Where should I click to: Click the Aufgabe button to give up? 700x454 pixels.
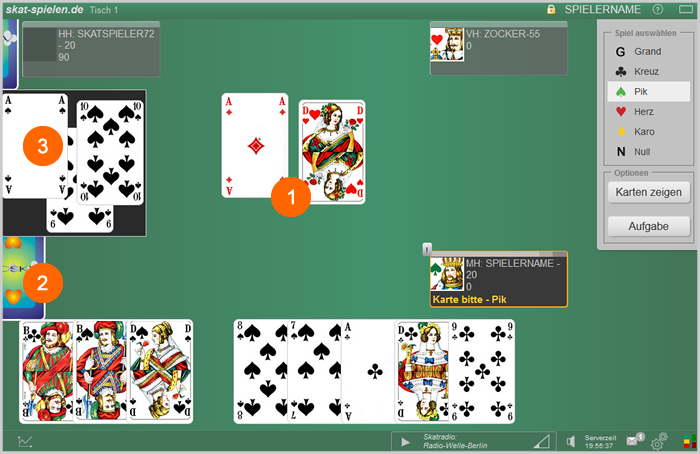pyautogui.click(x=648, y=227)
